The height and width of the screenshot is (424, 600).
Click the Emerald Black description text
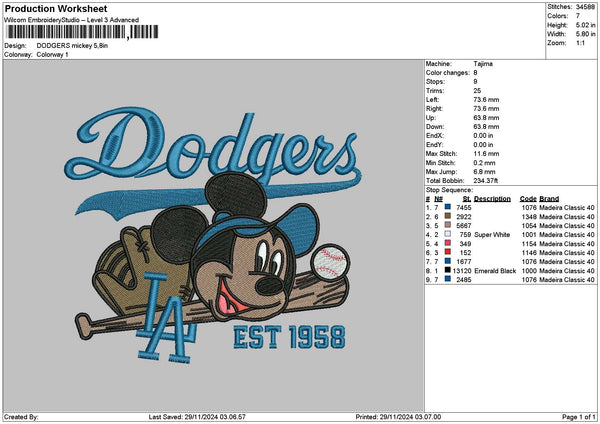point(495,271)
